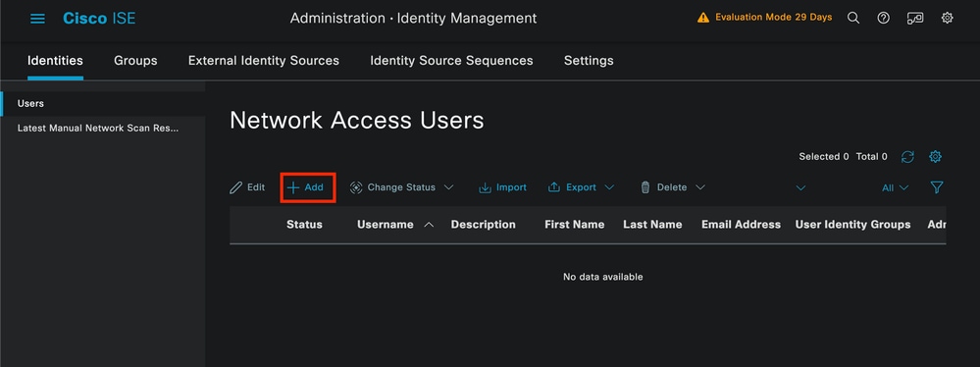
Task: Open the Evaluation Mode 29 Days notice
Action: coord(773,18)
